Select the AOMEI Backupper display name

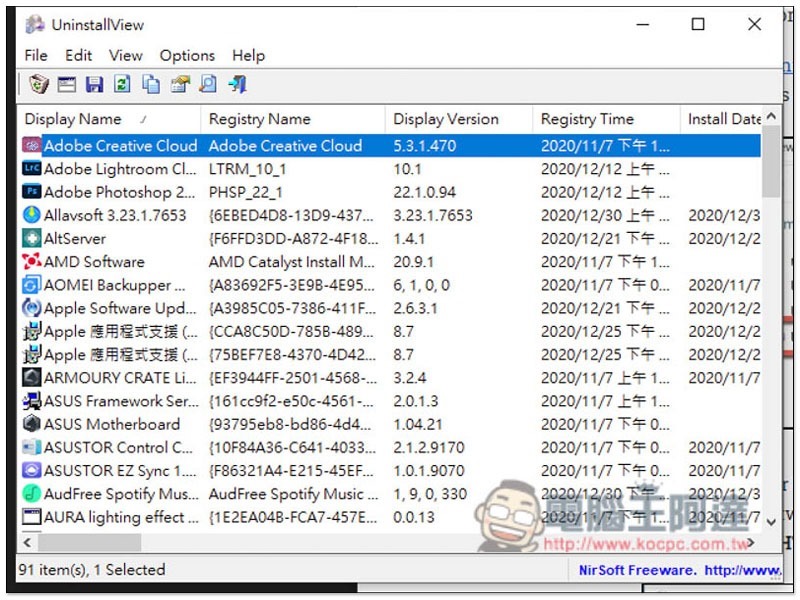[114, 285]
